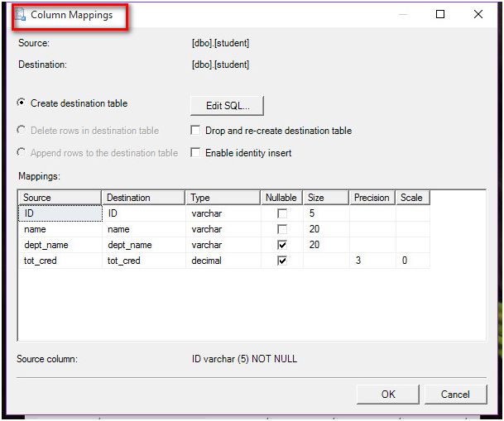Click the Type column header
Image resolution: width=504 pixels, height=421 pixels.
(223, 198)
